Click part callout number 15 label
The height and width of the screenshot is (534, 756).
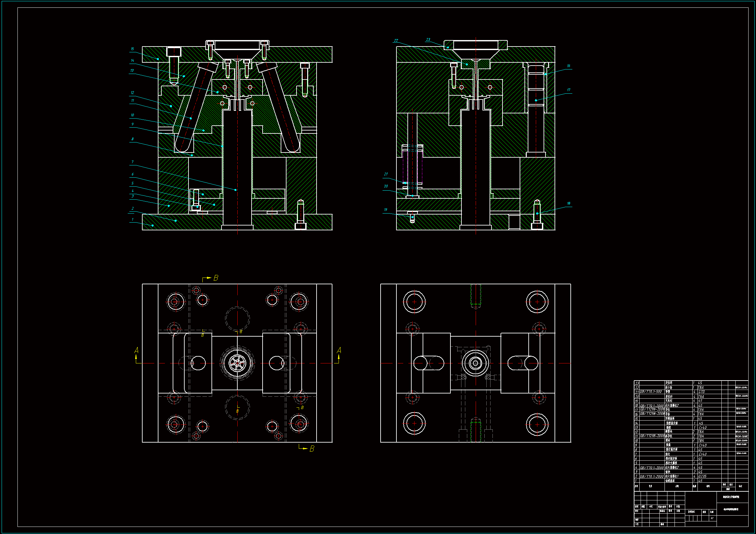click(132, 49)
